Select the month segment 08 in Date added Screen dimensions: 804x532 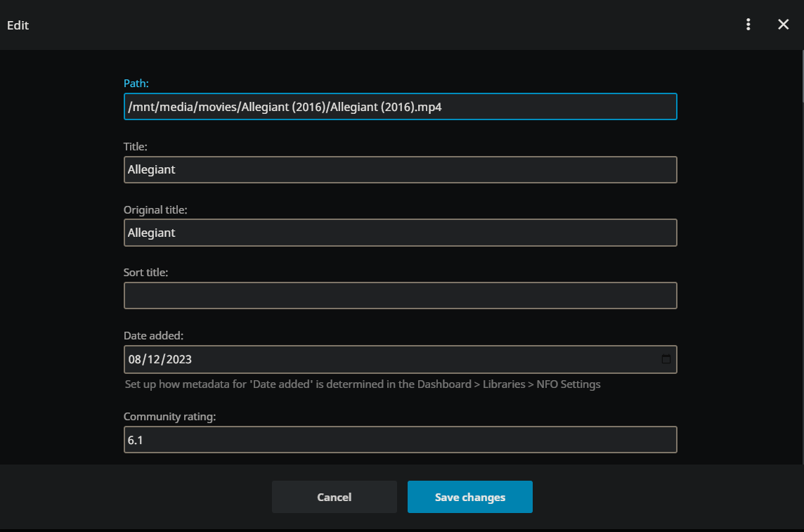[x=134, y=359]
